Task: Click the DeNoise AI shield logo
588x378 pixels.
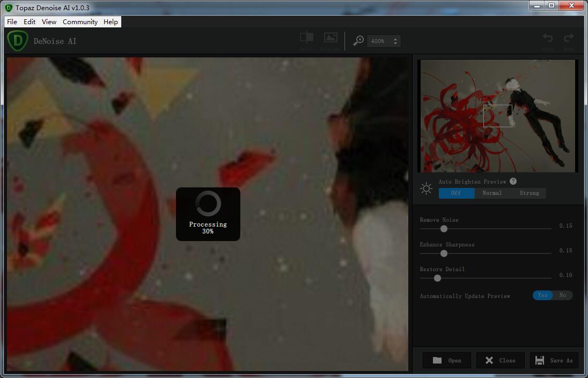Action: pyautogui.click(x=18, y=41)
